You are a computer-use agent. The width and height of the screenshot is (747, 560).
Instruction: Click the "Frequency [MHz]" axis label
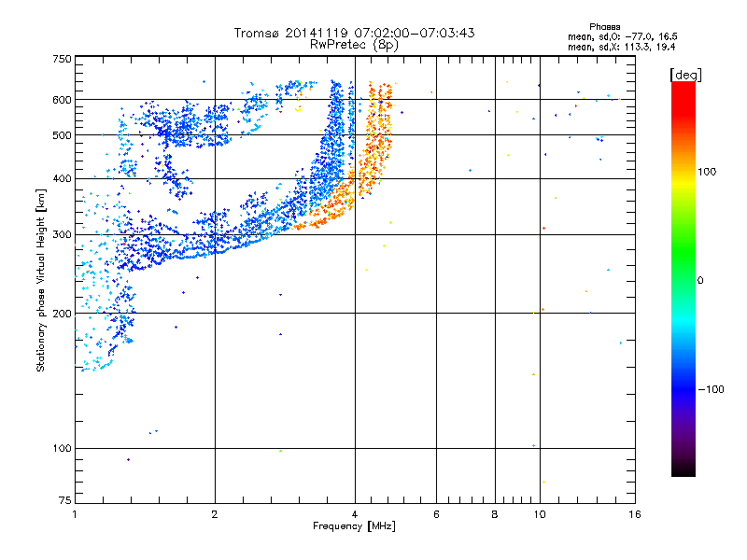(354, 526)
